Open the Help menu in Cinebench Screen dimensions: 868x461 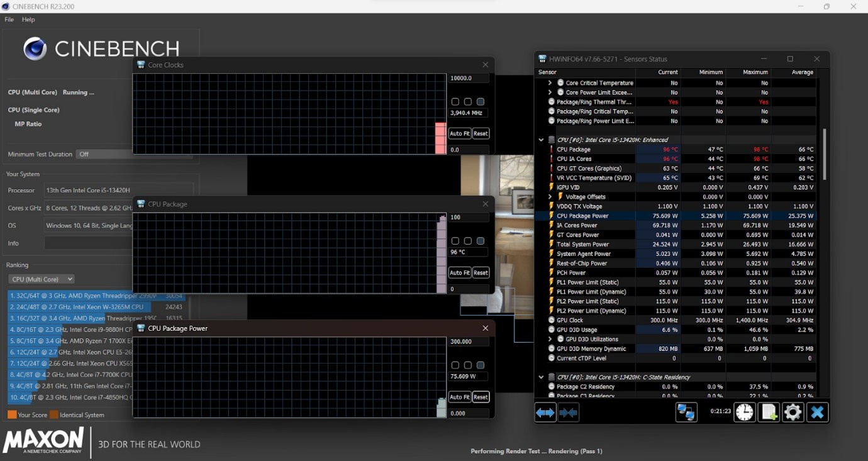pyautogui.click(x=28, y=19)
